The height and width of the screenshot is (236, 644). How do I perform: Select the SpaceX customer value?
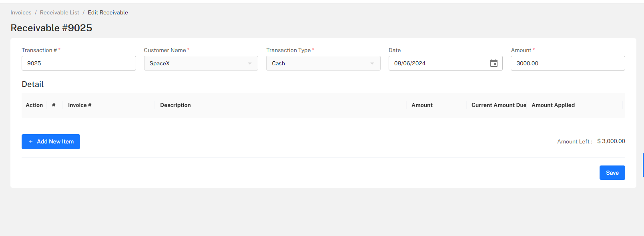pyautogui.click(x=160, y=63)
